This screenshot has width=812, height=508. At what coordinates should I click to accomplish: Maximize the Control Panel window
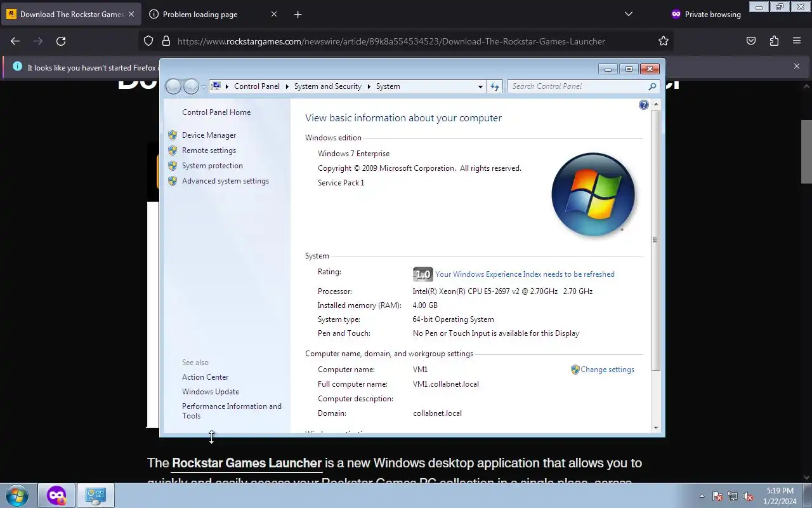click(x=629, y=69)
